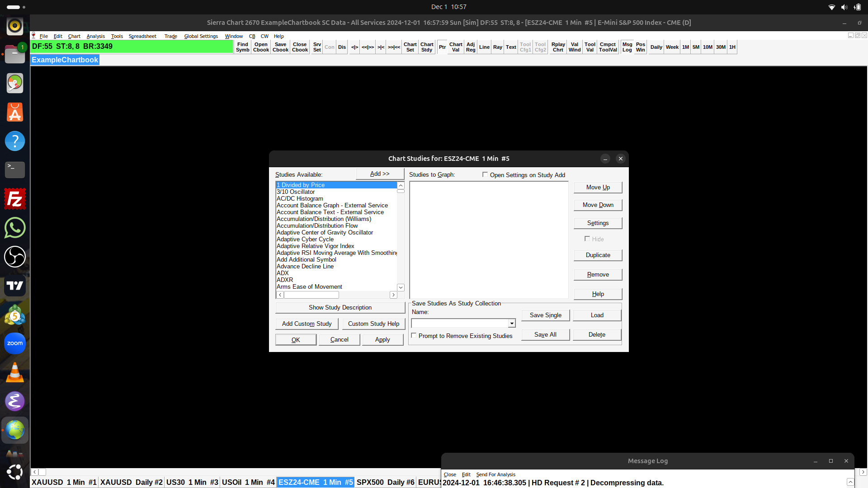Select the Ray drawing tool

pos(497,47)
